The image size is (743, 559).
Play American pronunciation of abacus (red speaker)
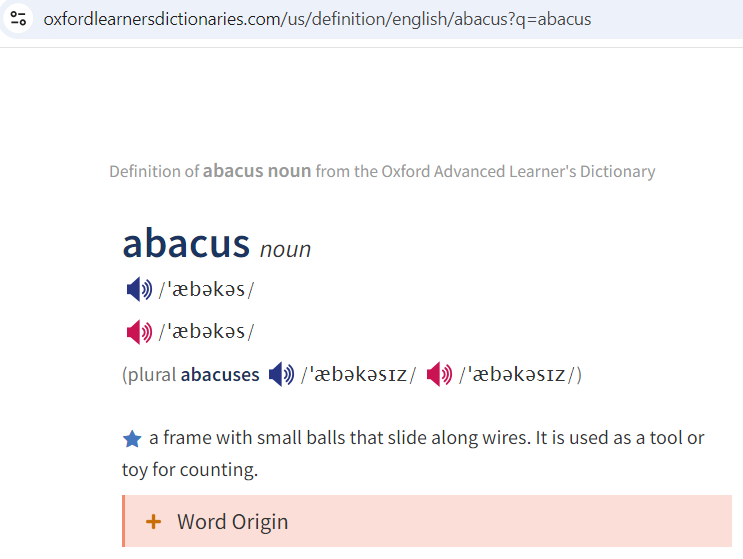139,332
